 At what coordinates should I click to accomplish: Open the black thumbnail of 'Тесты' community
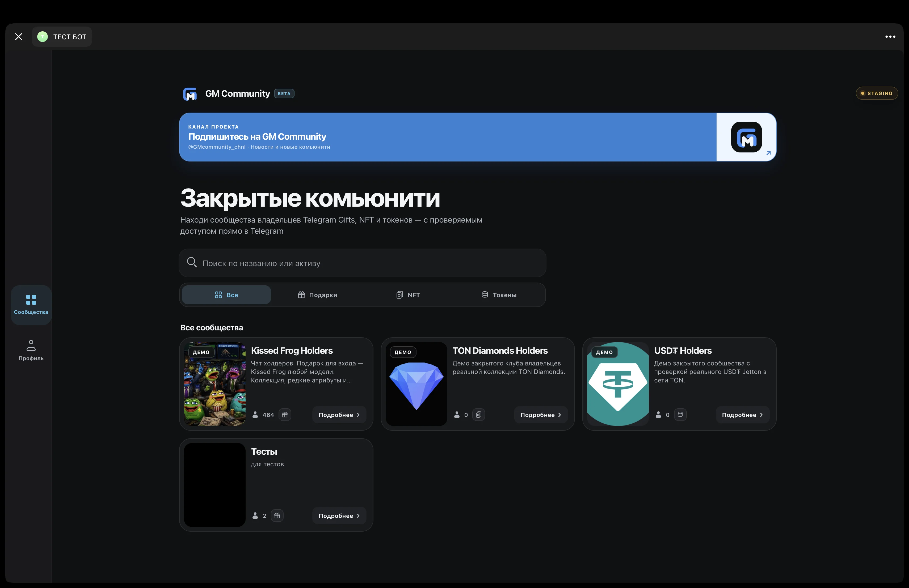pyautogui.click(x=215, y=485)
